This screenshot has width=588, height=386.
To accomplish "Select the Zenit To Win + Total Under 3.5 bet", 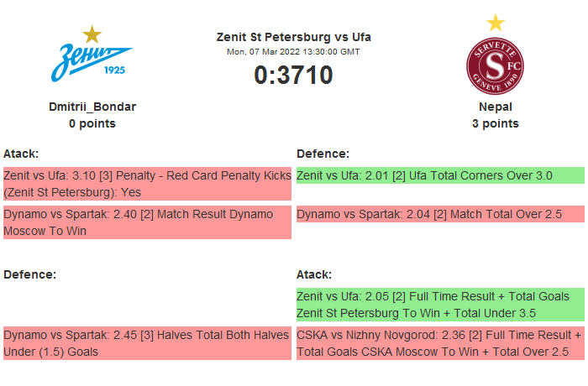I will point(439,305).
